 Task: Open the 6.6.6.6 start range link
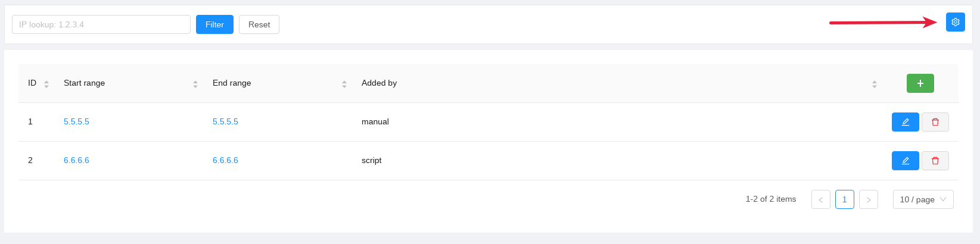pos(76,161)
